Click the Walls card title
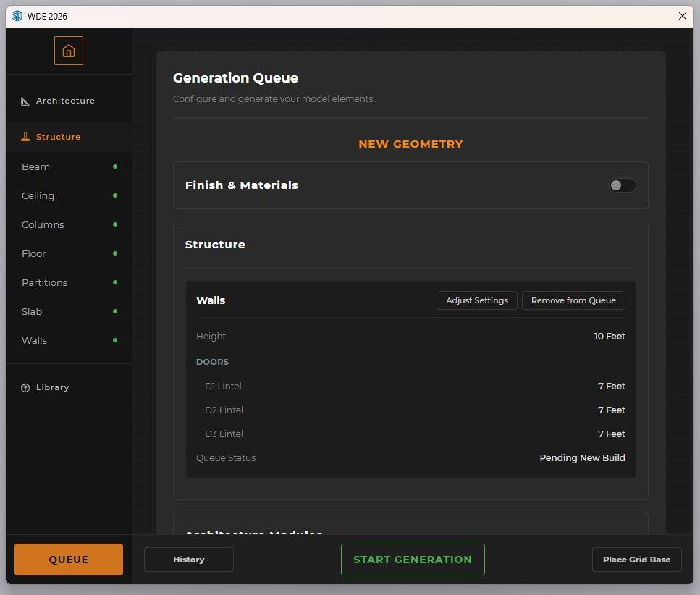700x595 pixels. point(211,300)
